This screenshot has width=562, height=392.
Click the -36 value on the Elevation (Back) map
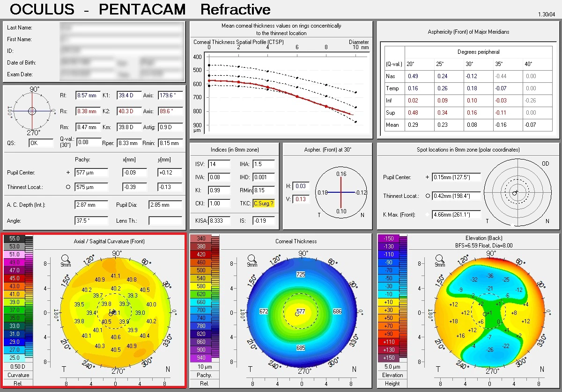(x=490, y=276)
